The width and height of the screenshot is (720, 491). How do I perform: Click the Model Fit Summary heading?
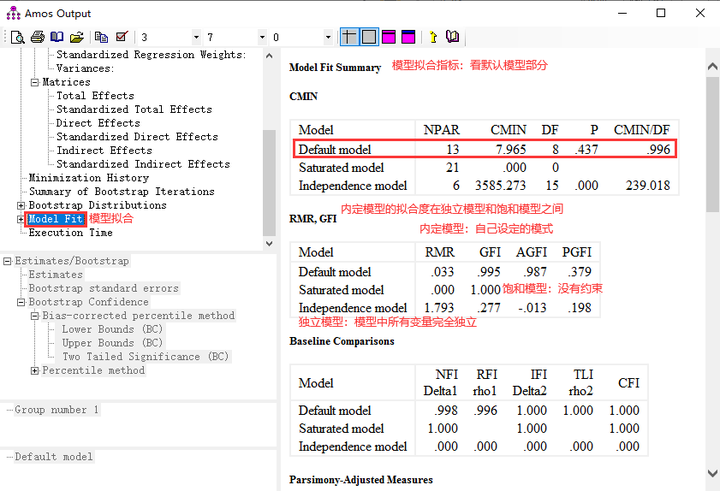tap(335, 68)
